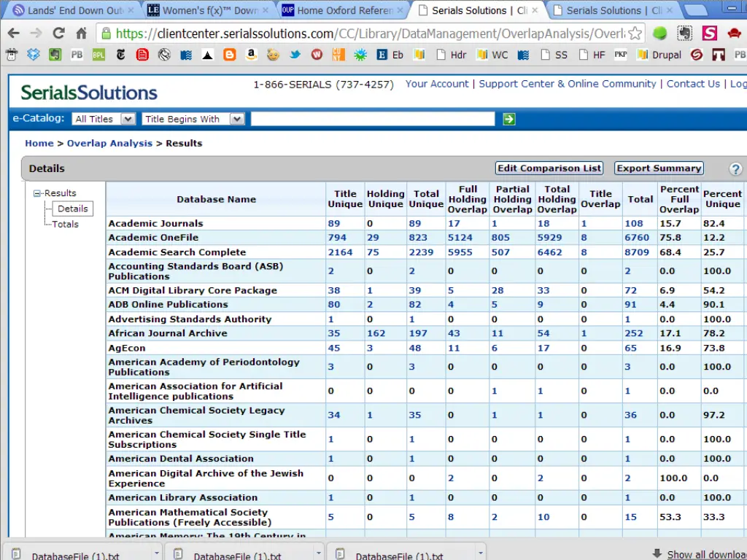This screenshot has height=560, width=747.
Task: Open the Eb bookmark
Action: [x=390, y=55]
